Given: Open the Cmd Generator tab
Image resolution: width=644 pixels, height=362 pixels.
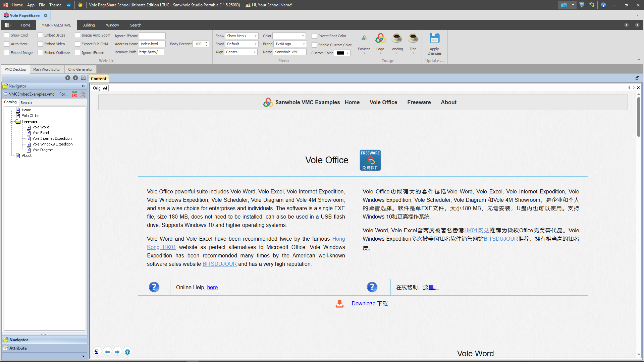Looking at the screenshot, I should pyautogui.click(x=80, y=69).
